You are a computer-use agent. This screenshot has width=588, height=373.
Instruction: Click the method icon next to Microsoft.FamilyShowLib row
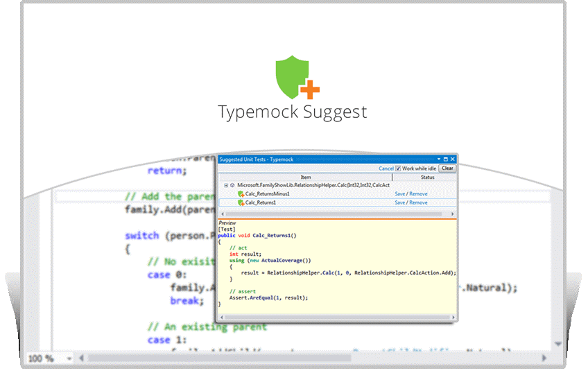(x=232, y=185)
